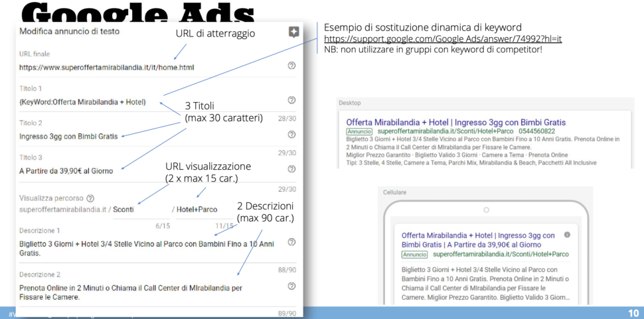Click the superoffertamirabilandia.it domain prefix text

tap(62, 210)
